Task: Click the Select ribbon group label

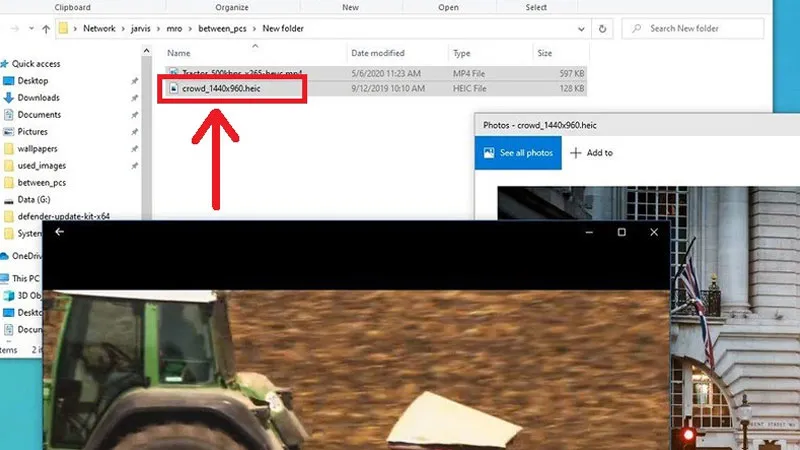Action: (536, 7)
